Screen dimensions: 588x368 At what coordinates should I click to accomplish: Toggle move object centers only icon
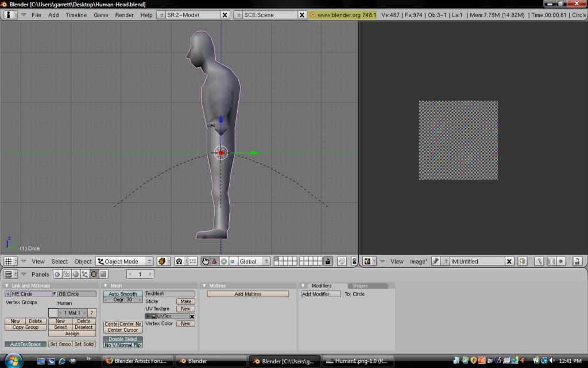[x=193, y=262]
